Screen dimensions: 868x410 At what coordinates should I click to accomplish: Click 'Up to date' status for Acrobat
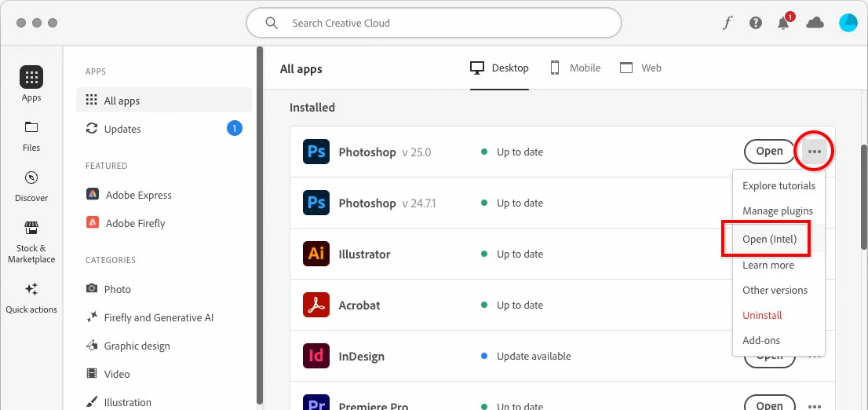512,305
